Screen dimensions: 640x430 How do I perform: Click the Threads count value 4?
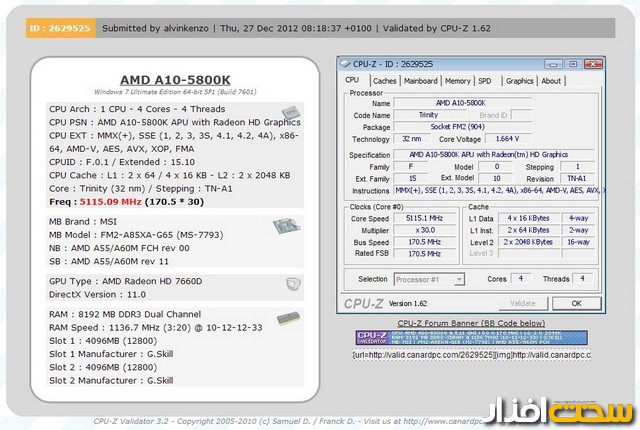pos(582,279)
